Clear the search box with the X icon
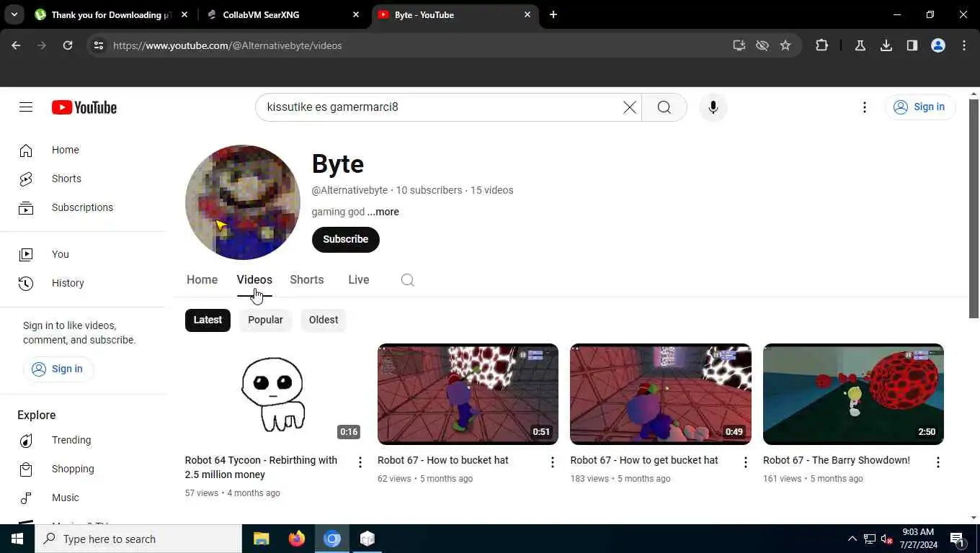Screen dimensions: 980x553 (630, 107)
